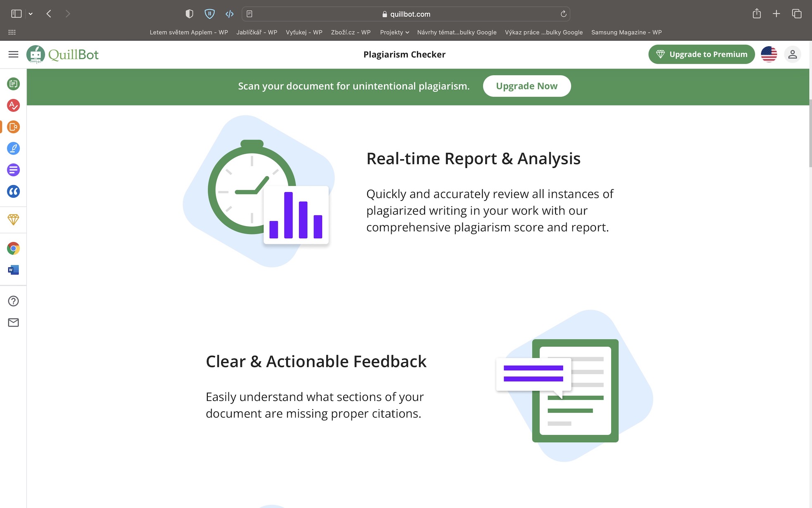Open the Co-Writer pen icon
The image size is (812, 508).
(13, 148)
